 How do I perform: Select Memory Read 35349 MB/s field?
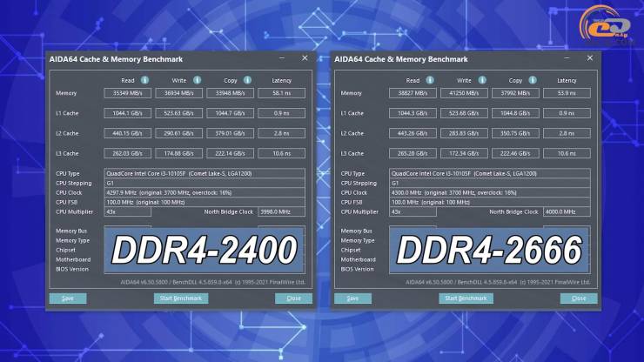127,93
